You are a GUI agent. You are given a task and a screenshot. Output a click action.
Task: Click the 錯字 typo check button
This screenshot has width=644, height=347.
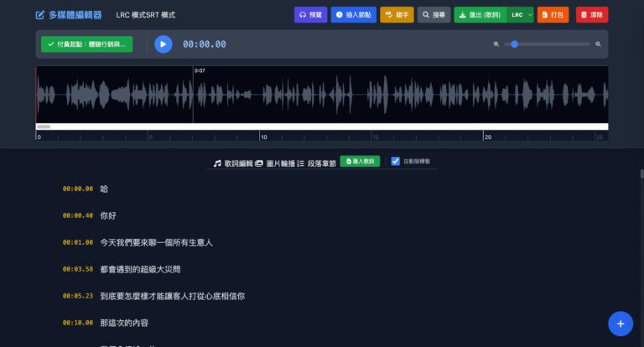point(397,15)
